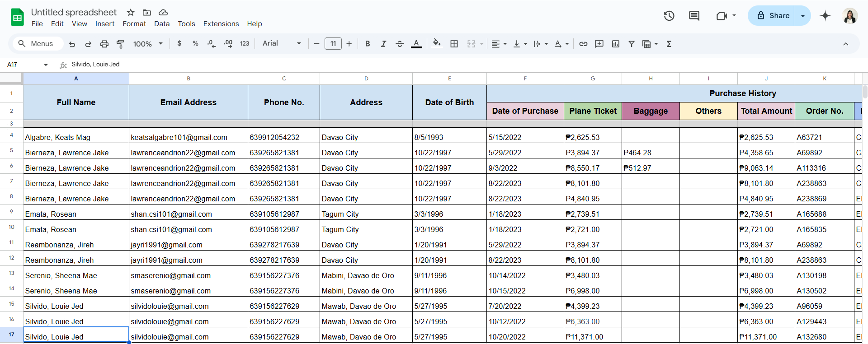Open the Extensions menu
Screen dimensions: 868x344
(x=221, y=24)
